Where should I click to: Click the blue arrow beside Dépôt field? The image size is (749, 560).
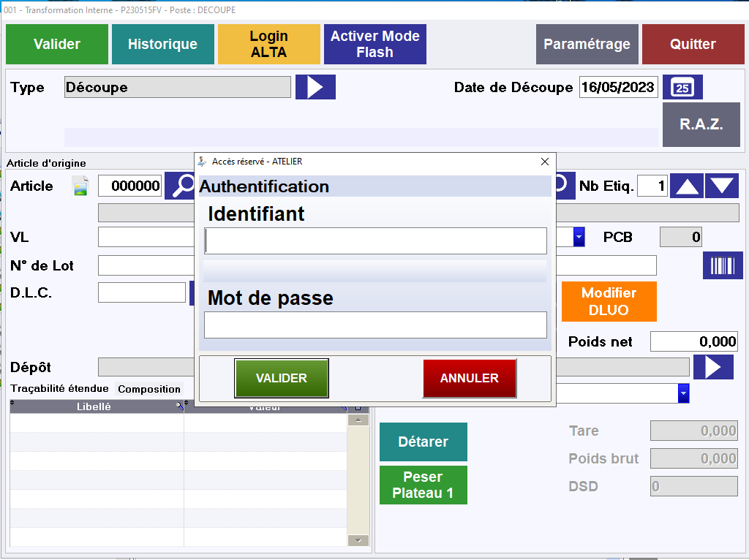pos(713,366)
